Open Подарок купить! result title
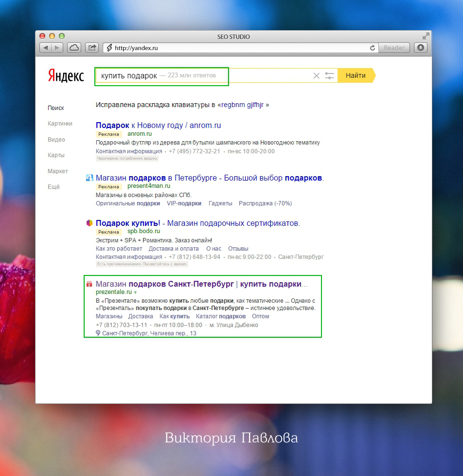The width and height of the screenshot is (463, 476). (x=198, y=223)
